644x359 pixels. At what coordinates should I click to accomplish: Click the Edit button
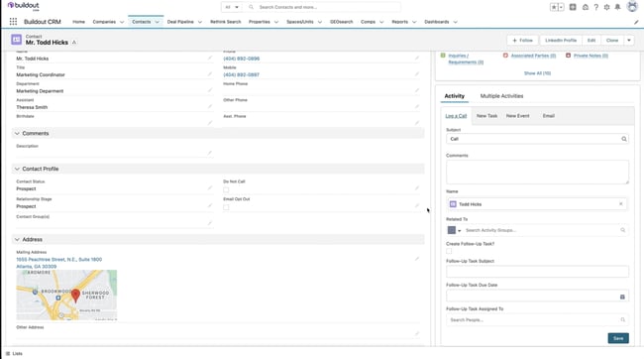[x=591, y=41]
